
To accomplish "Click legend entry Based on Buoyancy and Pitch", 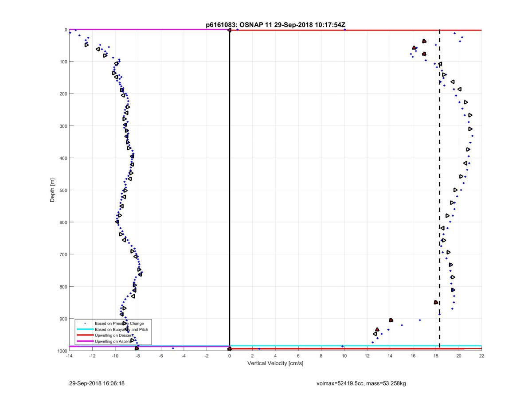I will coord(121,329).
